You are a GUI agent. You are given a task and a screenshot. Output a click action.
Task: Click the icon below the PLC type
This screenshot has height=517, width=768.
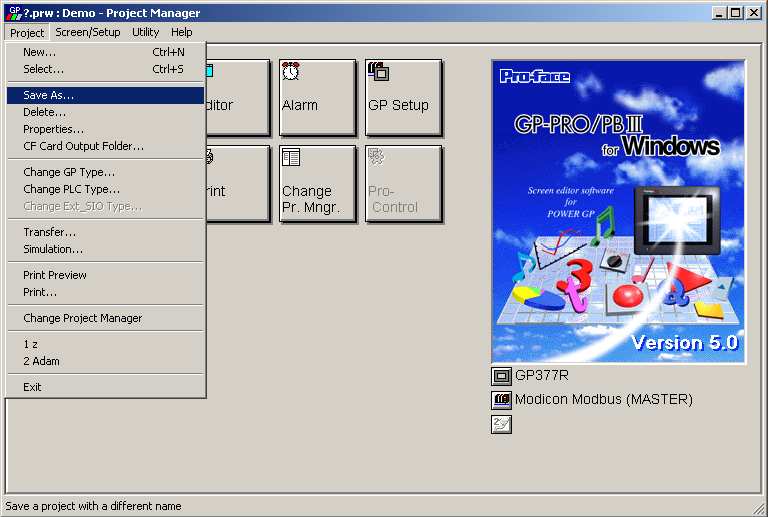[501, 424]
